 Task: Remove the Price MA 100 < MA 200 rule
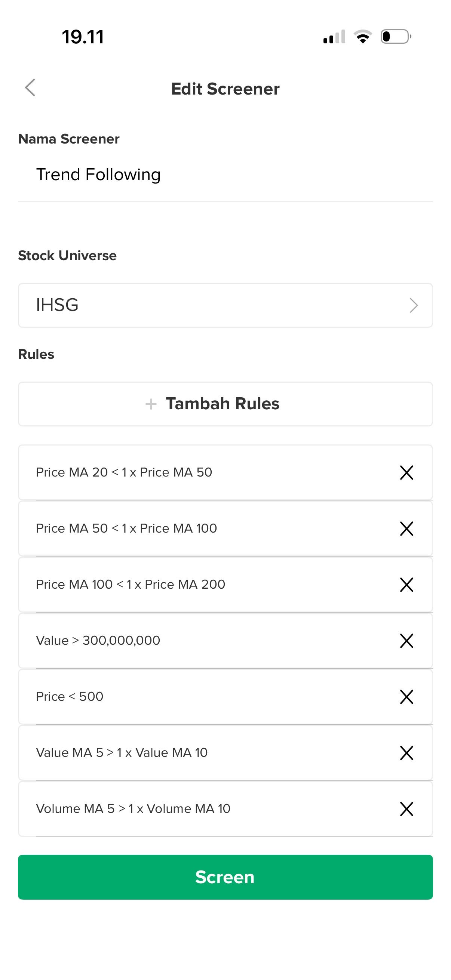(x=406, y=584)
